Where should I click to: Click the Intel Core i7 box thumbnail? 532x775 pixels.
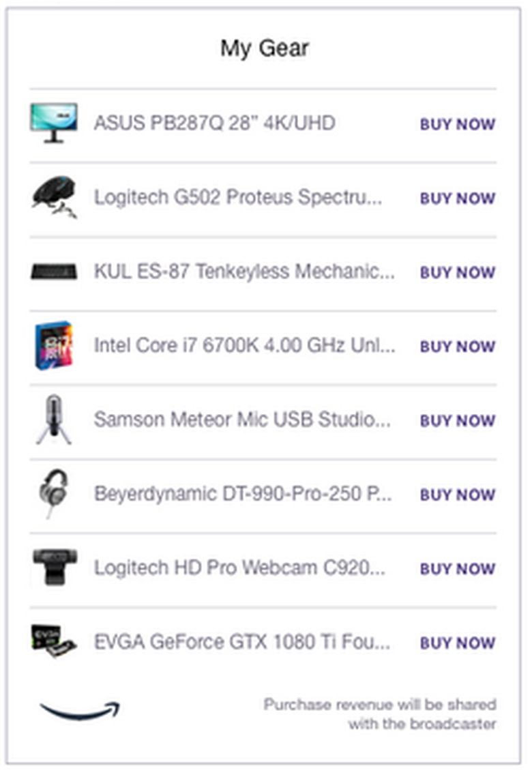54,346
